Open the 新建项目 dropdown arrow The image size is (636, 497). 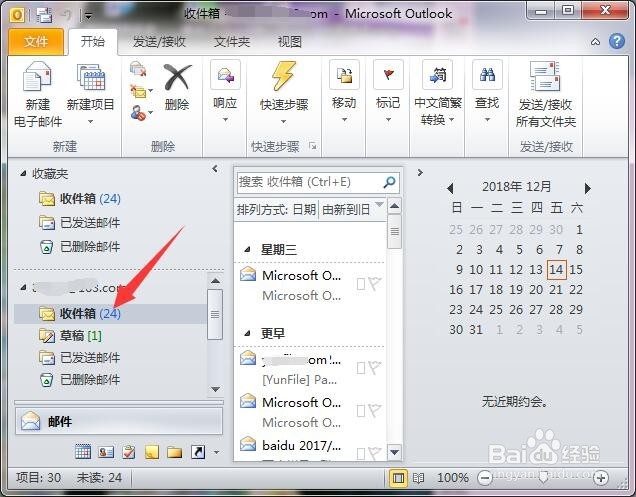tap(90, 121)
